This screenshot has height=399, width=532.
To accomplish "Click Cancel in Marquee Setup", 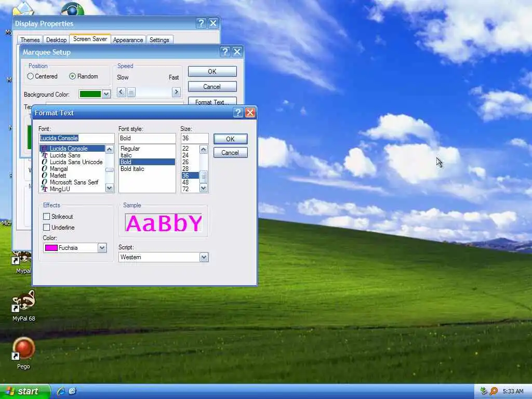I will tap(212, 87).
